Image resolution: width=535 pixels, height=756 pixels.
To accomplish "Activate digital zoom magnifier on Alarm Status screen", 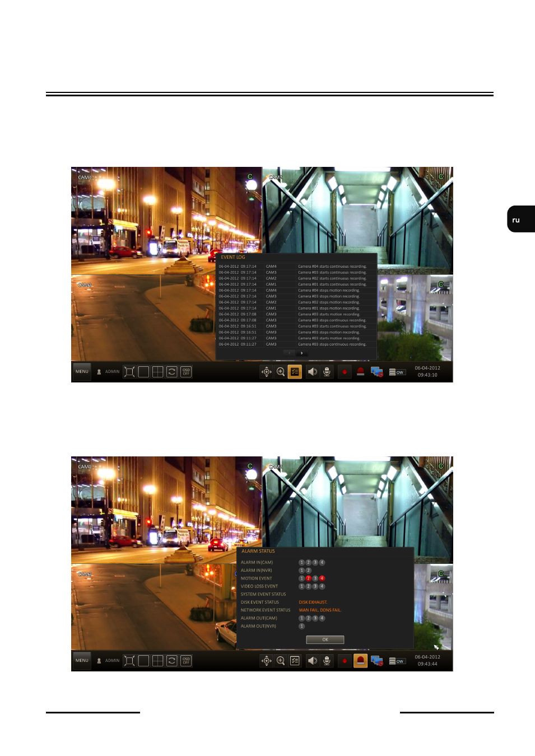I will [x=281, y=661].
